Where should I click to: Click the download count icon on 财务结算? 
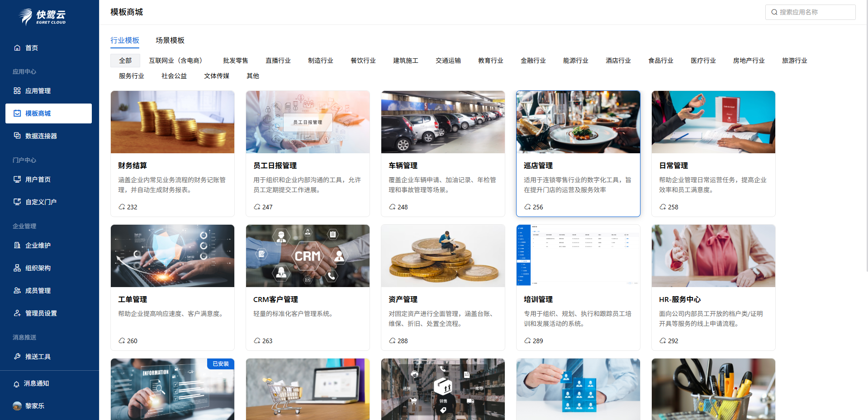122,207
